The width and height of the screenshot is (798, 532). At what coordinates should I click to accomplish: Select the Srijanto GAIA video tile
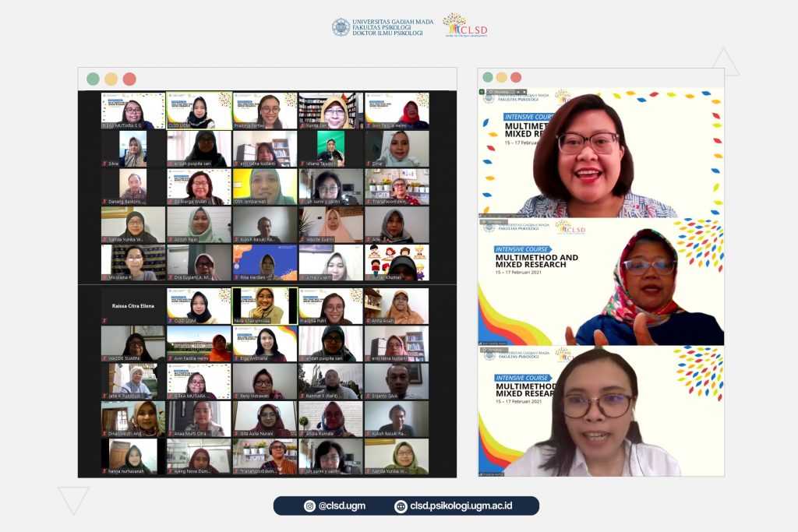point(397,382)
